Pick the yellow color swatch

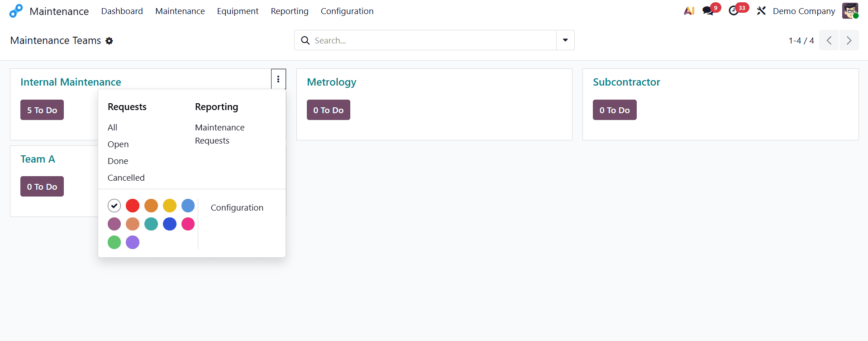pyautogui.click(x=170, y=206)
